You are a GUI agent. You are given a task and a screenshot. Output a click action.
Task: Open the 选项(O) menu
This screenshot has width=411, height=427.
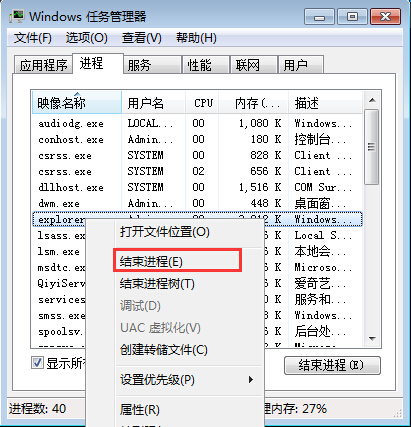pyautogui.click(x=87, y=38)
